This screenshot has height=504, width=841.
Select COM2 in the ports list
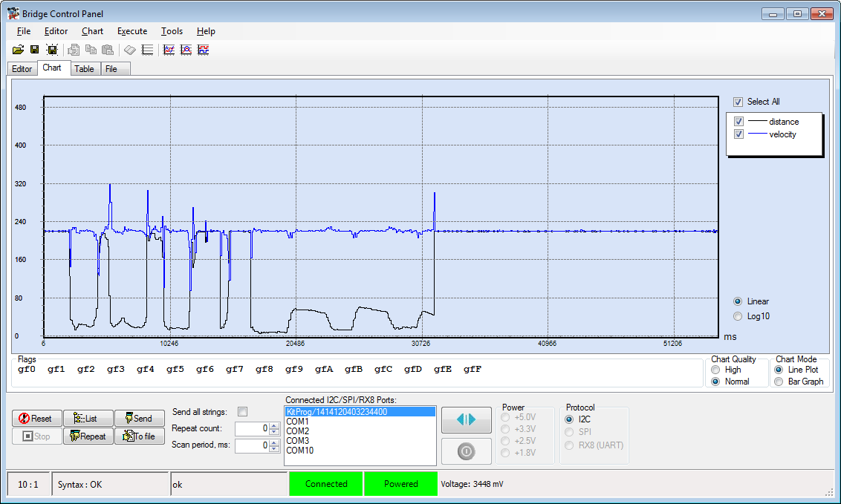360,431
